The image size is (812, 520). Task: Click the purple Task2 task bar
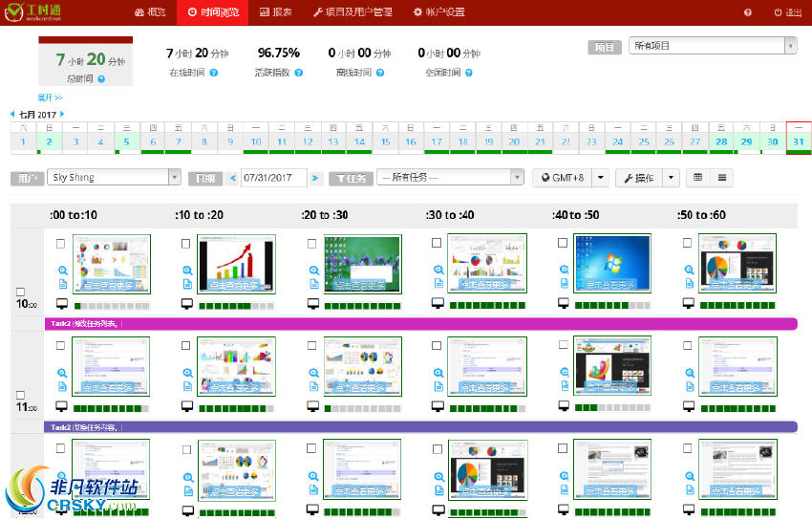pyautogui.click(x=420, y=427)
